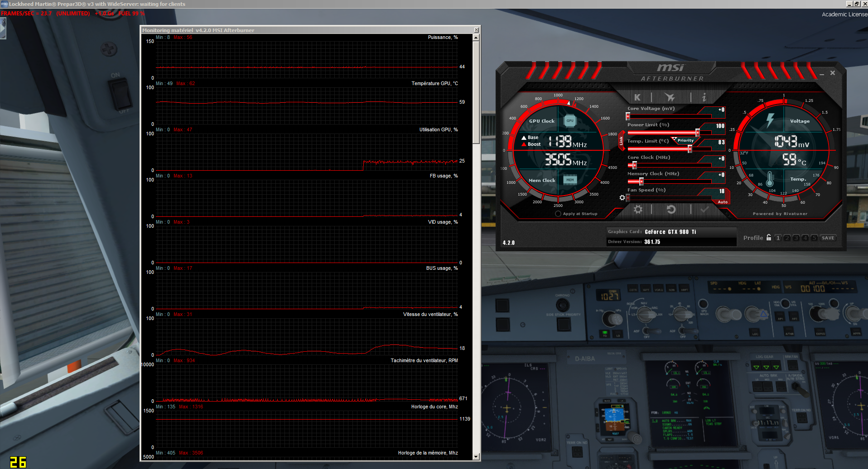
Task: Close the hardware monitoring window
Action: [x=476, y=30]
